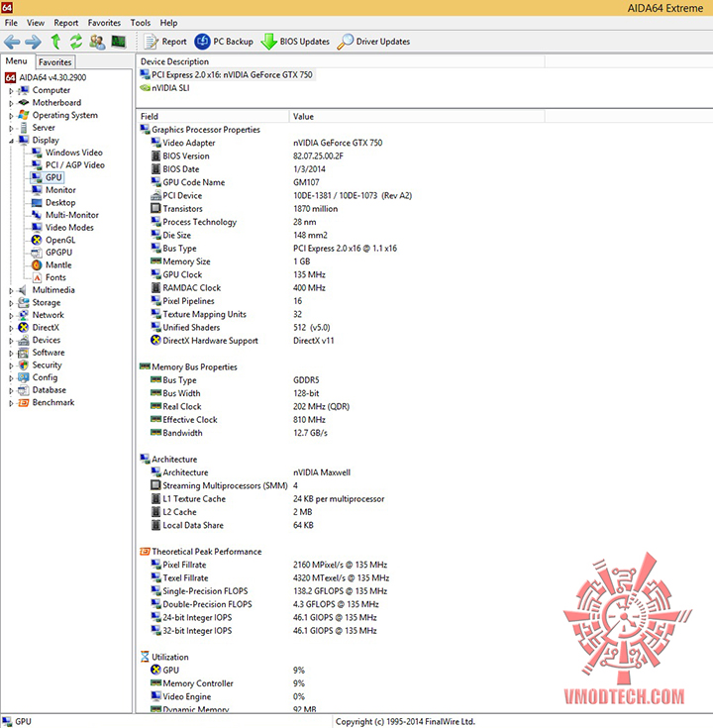Select the GPU tree item
Image resolution: width=713 pixels, height=728 pixels.
pyautogui.click(x=47, y=177)
